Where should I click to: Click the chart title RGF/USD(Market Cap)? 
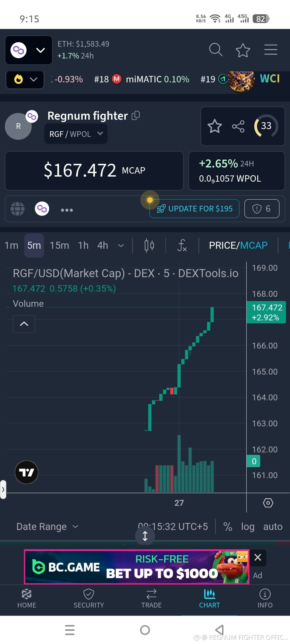tap(126, 273)
